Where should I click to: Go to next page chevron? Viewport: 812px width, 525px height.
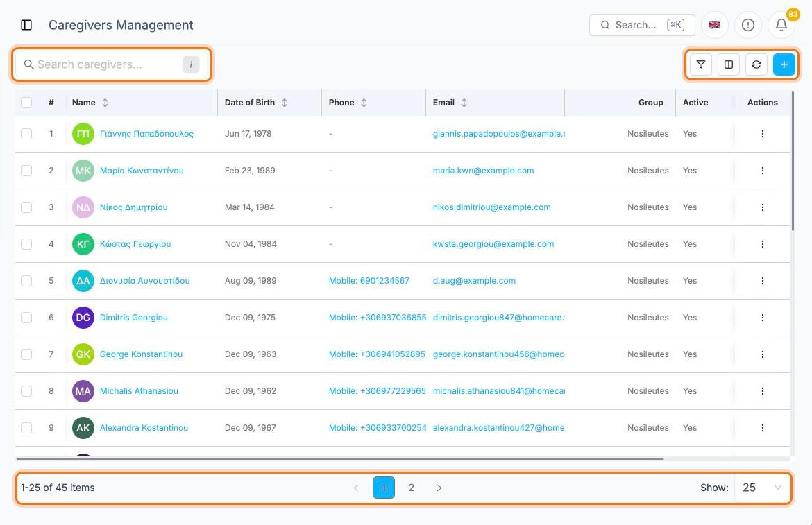pos(439,488)
